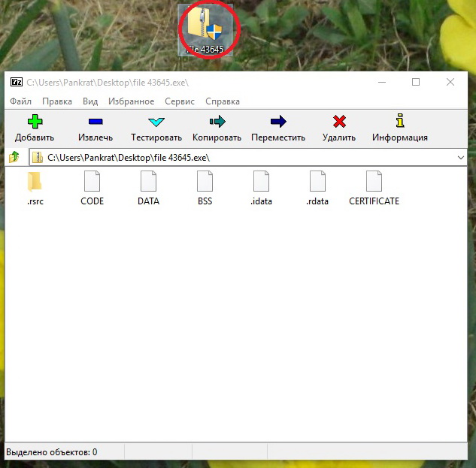Select the .rdata file icon
This screenshot has width=476, height=468.
point(317,181)
